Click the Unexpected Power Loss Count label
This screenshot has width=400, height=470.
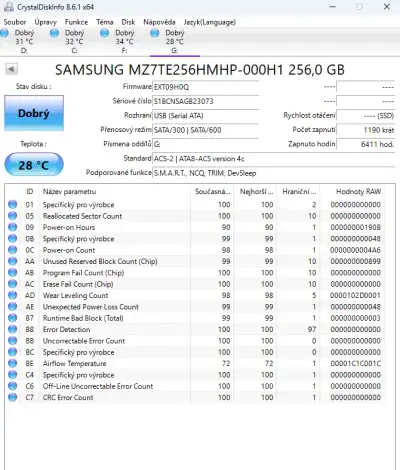pyautogui.click(x=91, y=307)
